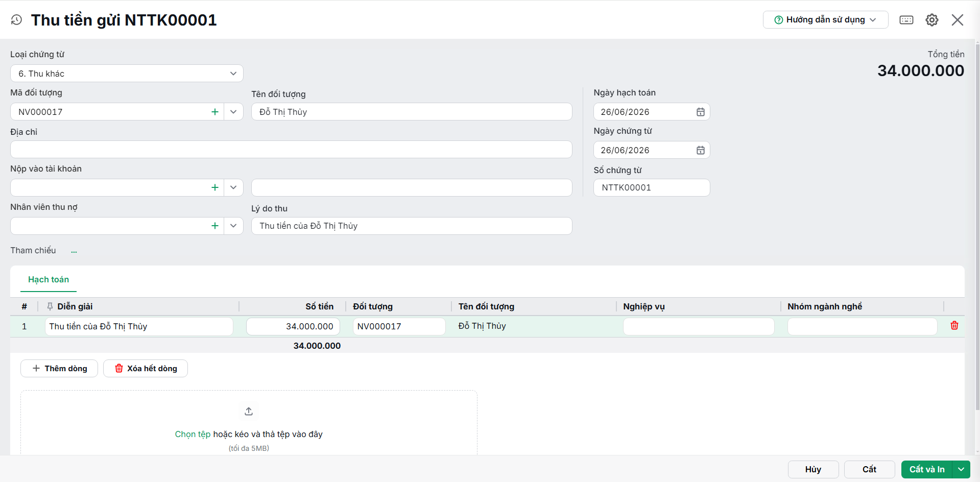Click the Hủy button
The height and width of the screenshot is (482, 980).
tap(814, 469)
